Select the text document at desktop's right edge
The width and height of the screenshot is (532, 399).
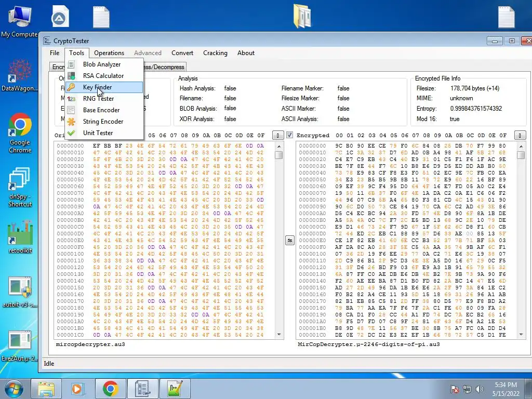tap(506, 17)
